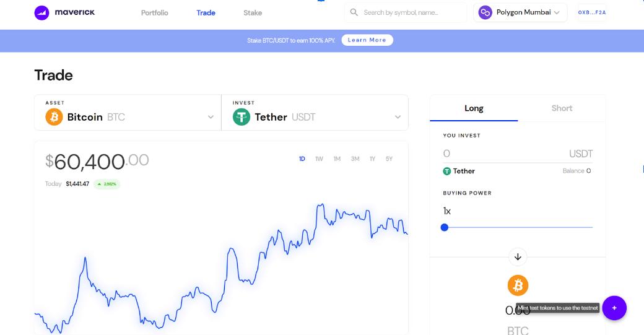This screenshot has height=335, width=644.
Task: Click the orange Bitcoin icon in order panel
Action: 518,285
